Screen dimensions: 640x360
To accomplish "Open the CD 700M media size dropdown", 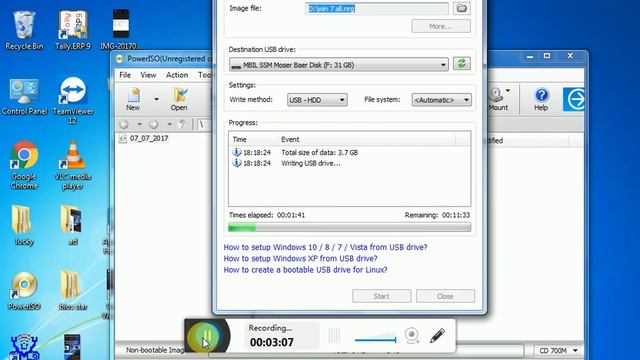I will point(558,350).
